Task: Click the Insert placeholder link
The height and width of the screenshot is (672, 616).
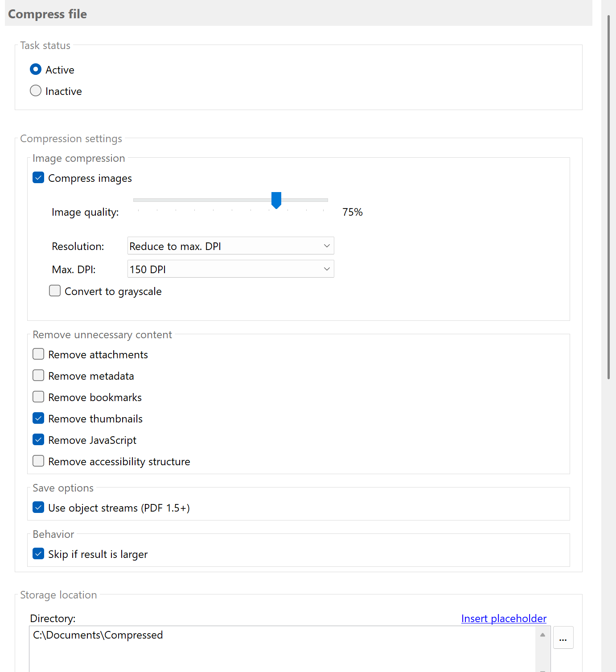Action: [x=503, y=618]
